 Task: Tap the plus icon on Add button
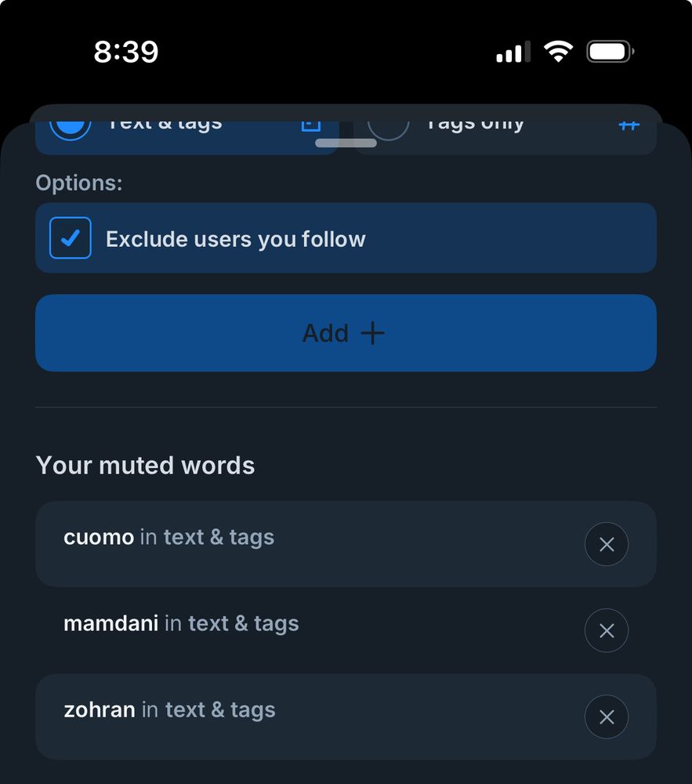(x=373, y=333)
